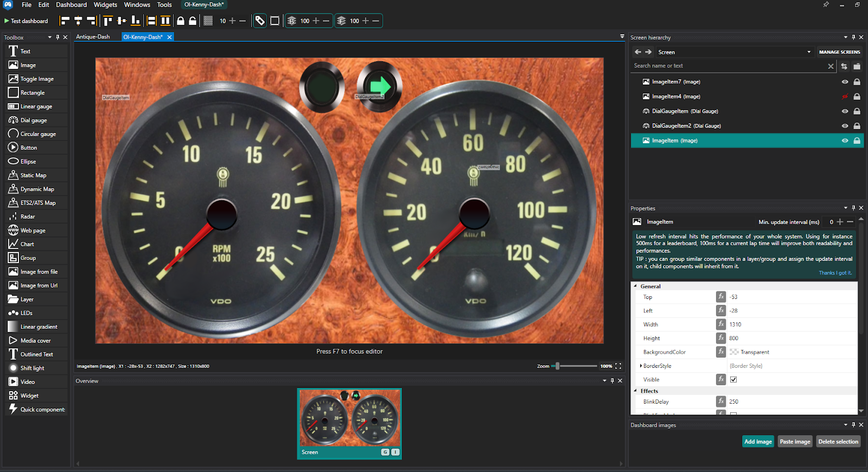Image resolution: width=868 pixels, height=472 pixels.
Task: Open Dashboard images panel options dropdown arrow
Action: [845, 425]
